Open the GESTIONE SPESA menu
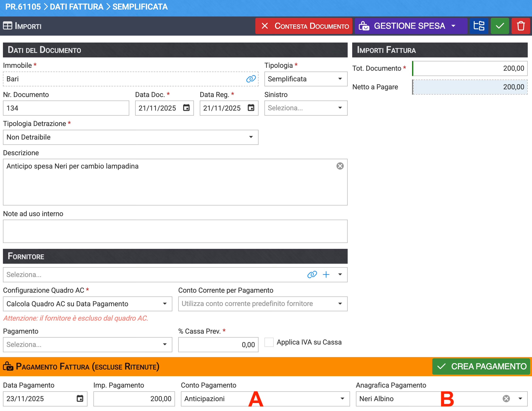The image size is (532, 411). coord(410,26)
